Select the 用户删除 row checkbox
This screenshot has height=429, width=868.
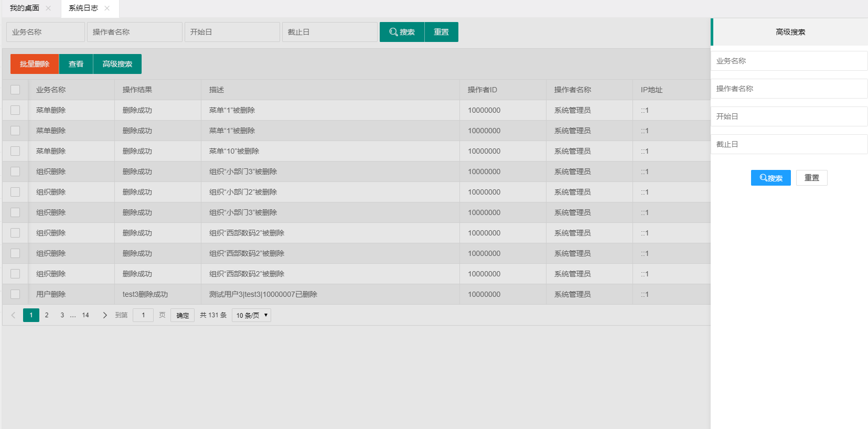15,294
